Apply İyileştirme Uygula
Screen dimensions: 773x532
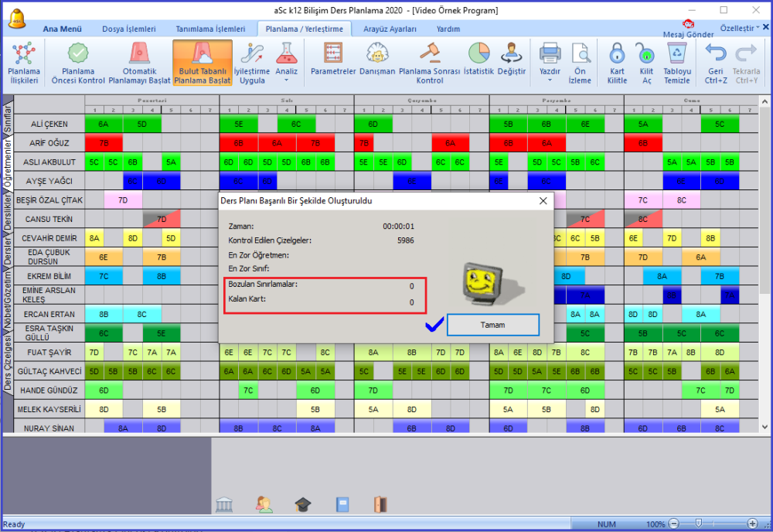[252, 63]
